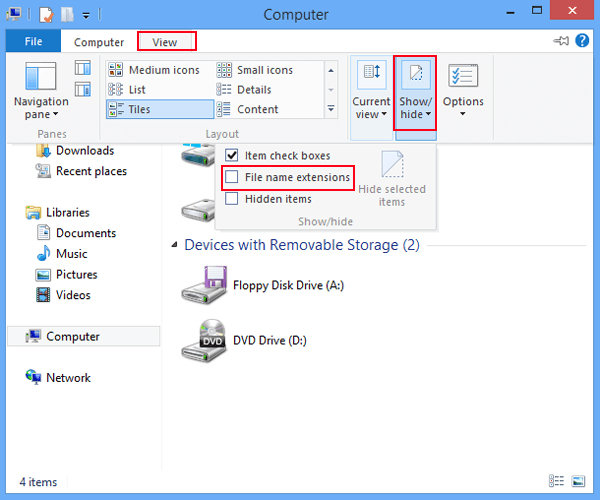Image resolution: width=600 pixels, height=500 pixels.
Task: Uncheck Item check boxes
Action: 232,155
